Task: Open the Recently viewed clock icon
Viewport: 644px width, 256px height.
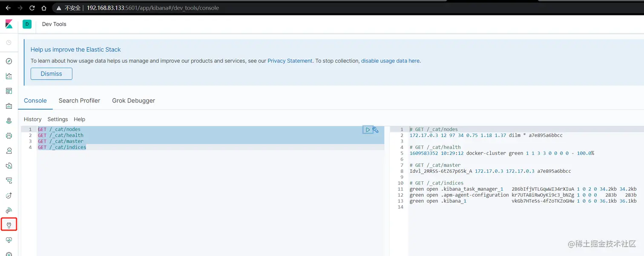Action: point(9,42)
